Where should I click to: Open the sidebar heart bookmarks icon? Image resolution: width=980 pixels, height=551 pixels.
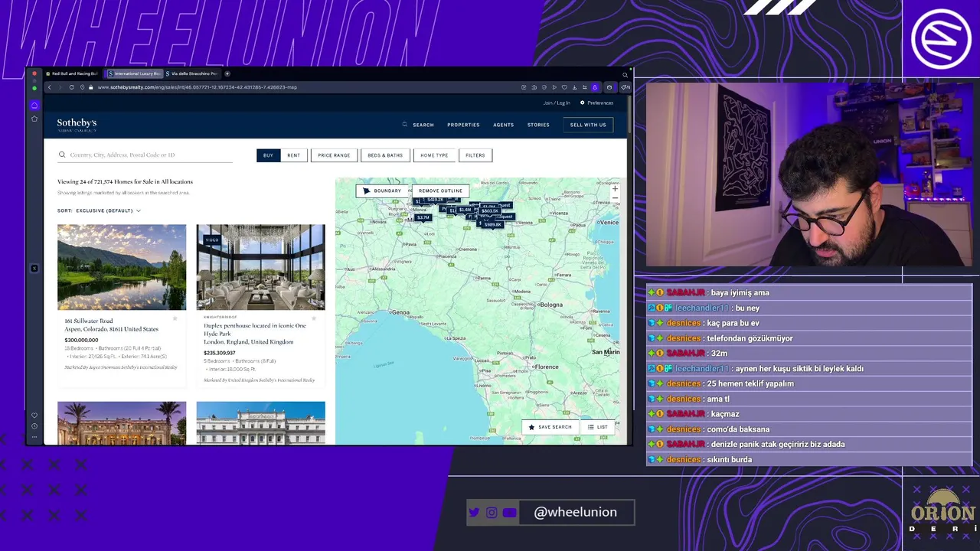34,416
